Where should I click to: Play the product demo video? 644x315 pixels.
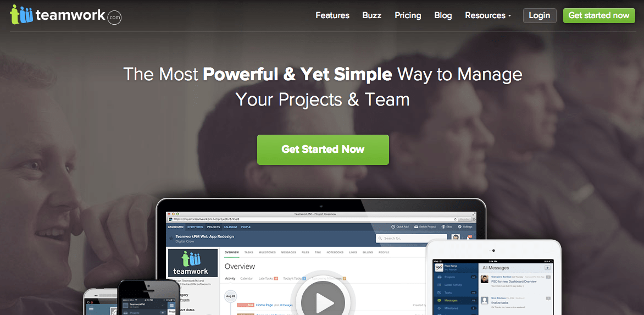tap(323, 303)
